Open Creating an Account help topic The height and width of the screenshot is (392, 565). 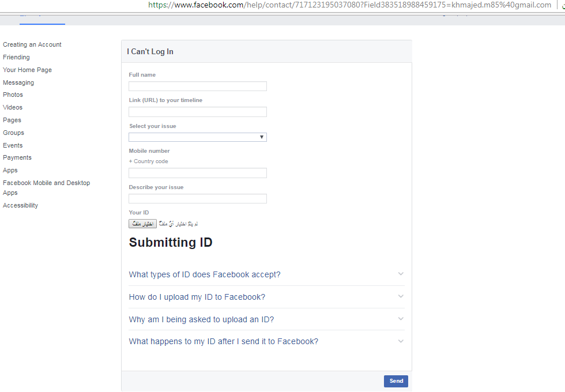coord(32,44)
